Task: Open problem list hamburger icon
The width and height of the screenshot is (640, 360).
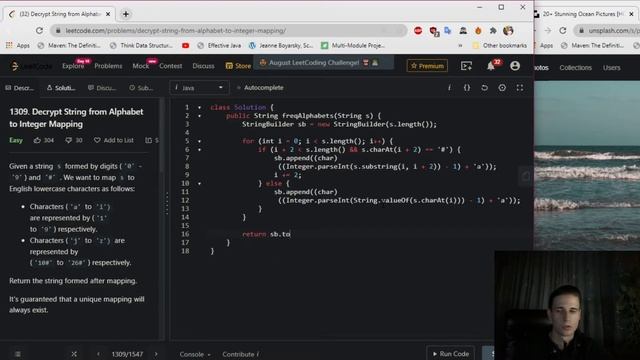Action: point(18,354)
